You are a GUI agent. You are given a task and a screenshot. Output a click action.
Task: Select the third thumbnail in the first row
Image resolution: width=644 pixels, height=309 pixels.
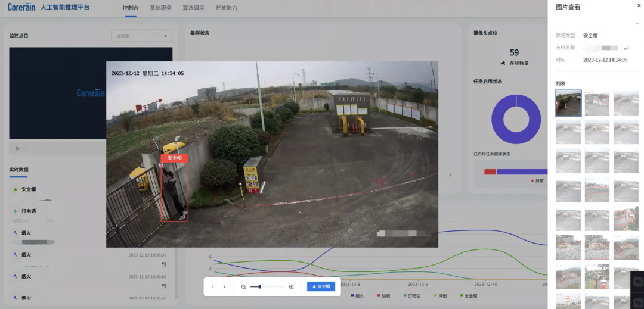point(626,103)
